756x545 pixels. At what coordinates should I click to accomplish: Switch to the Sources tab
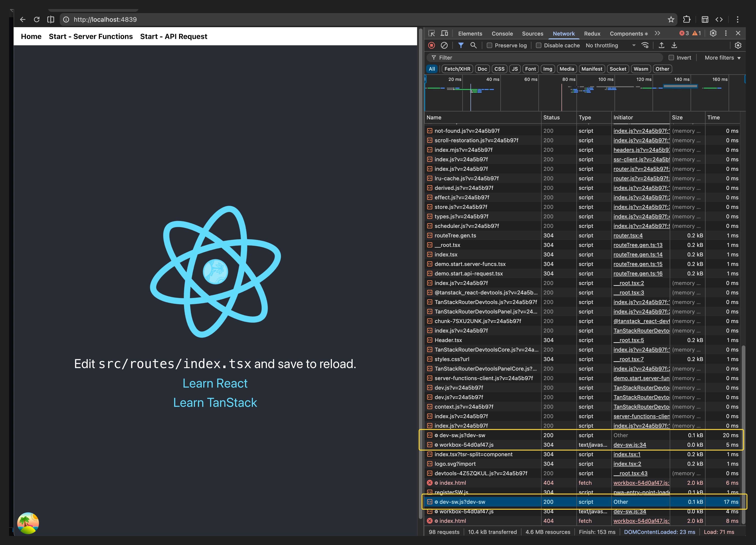532,33
